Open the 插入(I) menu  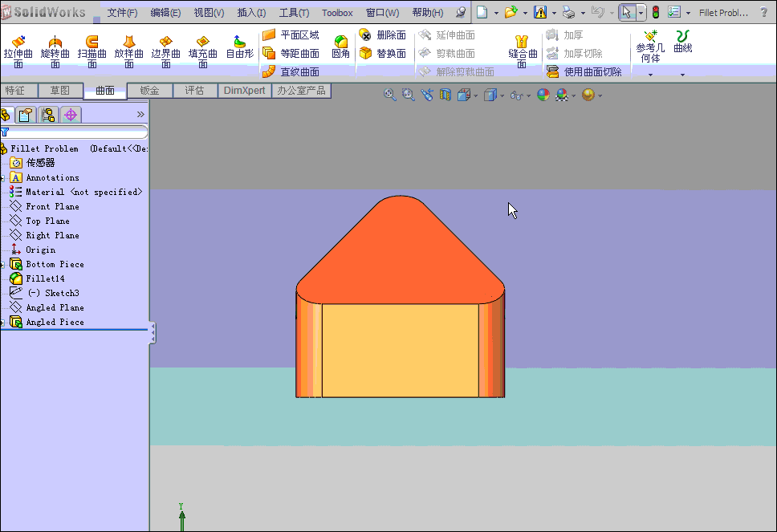[252, 13]
